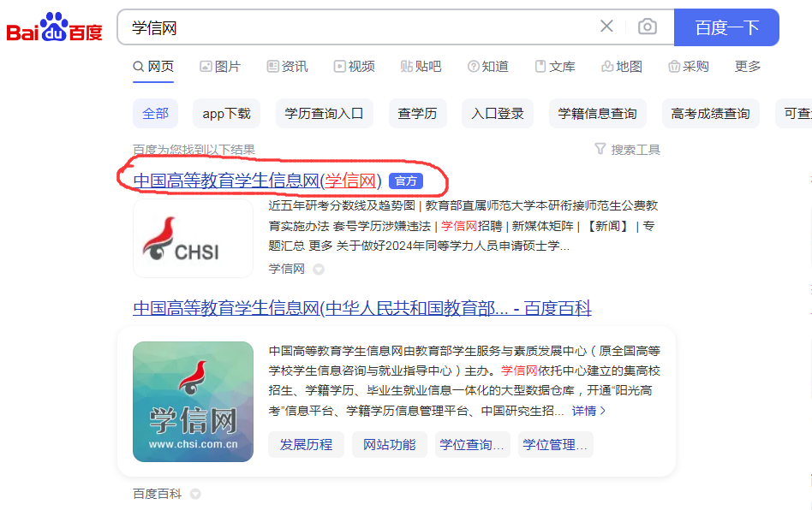812x510 pixels.
Task: Expand dropdown arrow beside 百度百科 source
Action: [195, 494]
